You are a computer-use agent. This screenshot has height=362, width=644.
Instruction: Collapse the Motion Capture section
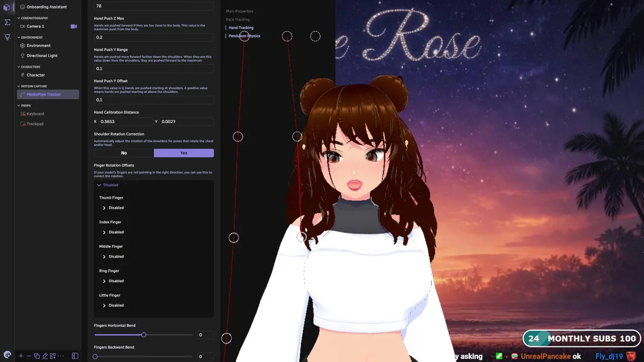click(x=32, y=86)
